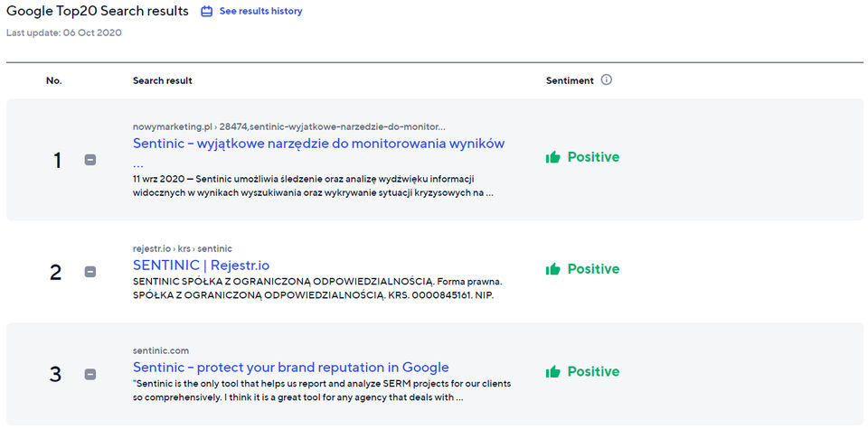Click the Sentiment info icon
Viewport: 868px width, 429px height.
(607, 79)
